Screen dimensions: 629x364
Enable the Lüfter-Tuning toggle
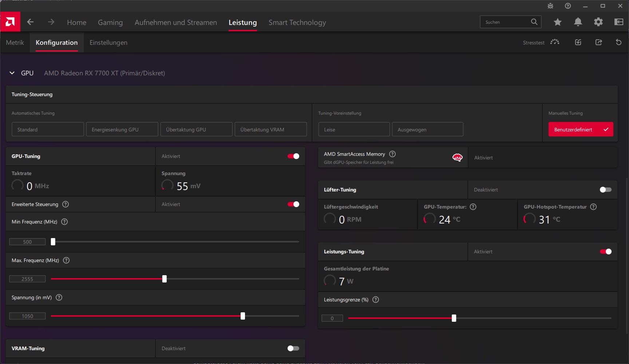(x=606, y=190)
